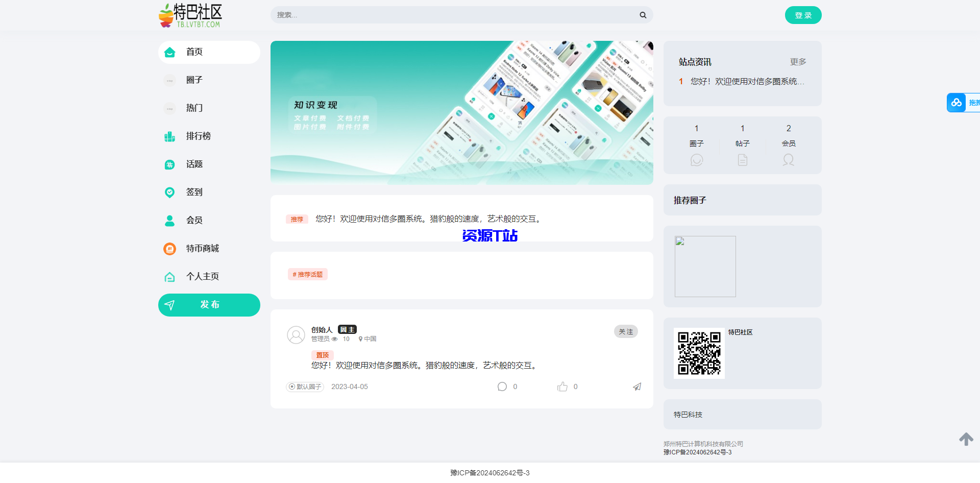Open 排行榜 via its bar-chart icon
Image resolution: width=980 pixels, height=483 pixels.
(x=169, y=136)
